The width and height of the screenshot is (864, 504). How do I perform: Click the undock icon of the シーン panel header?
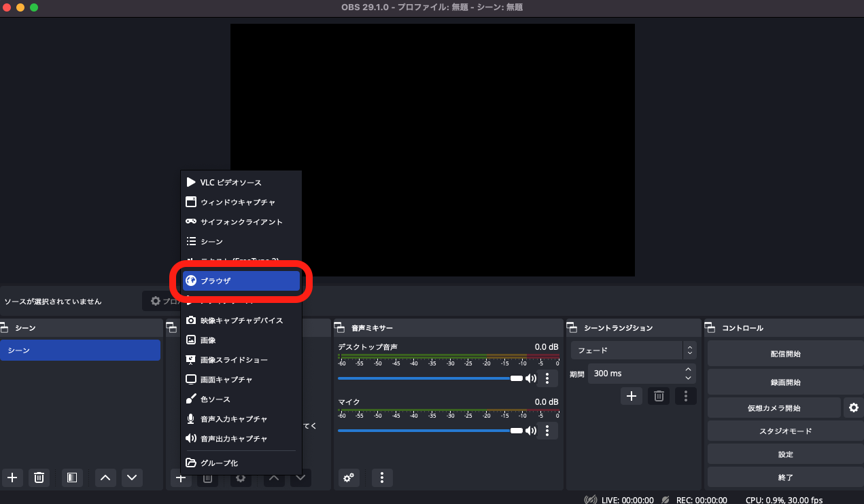(5, 328)
